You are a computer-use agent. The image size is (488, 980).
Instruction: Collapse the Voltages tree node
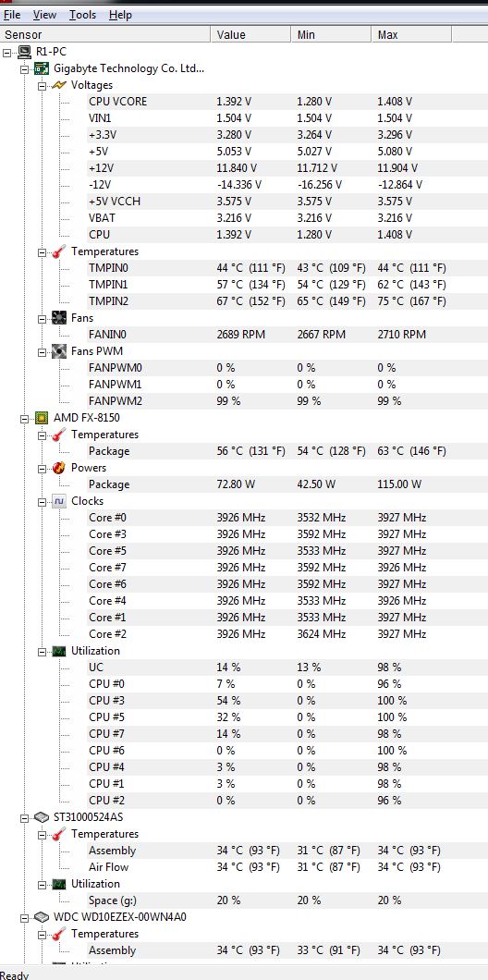click(43, 86)
